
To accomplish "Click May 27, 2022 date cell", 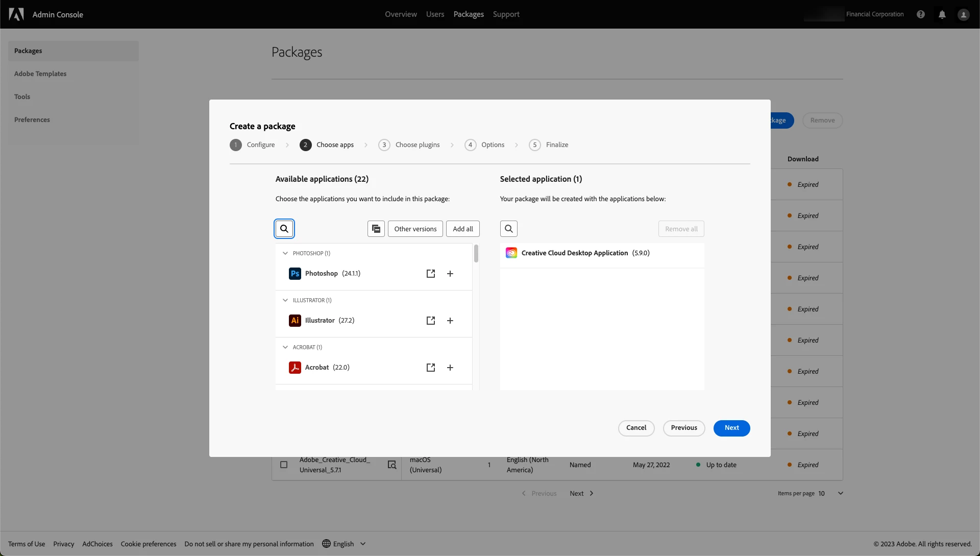I will click(x=651, y=465).
